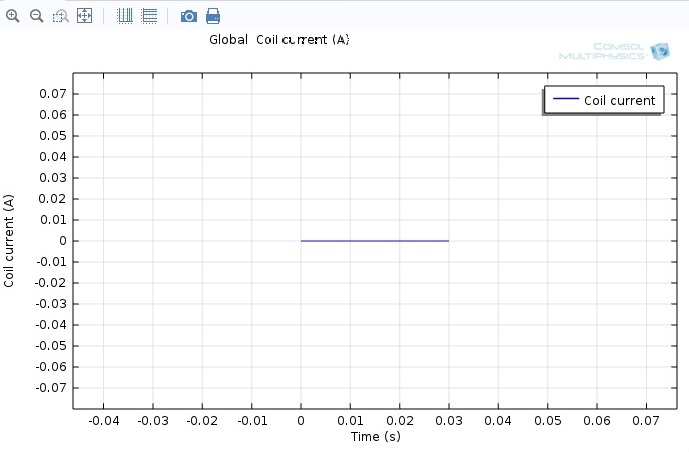
Task: Click the vertical 'Coil current (A)' axis label
Action: point(10,241)
